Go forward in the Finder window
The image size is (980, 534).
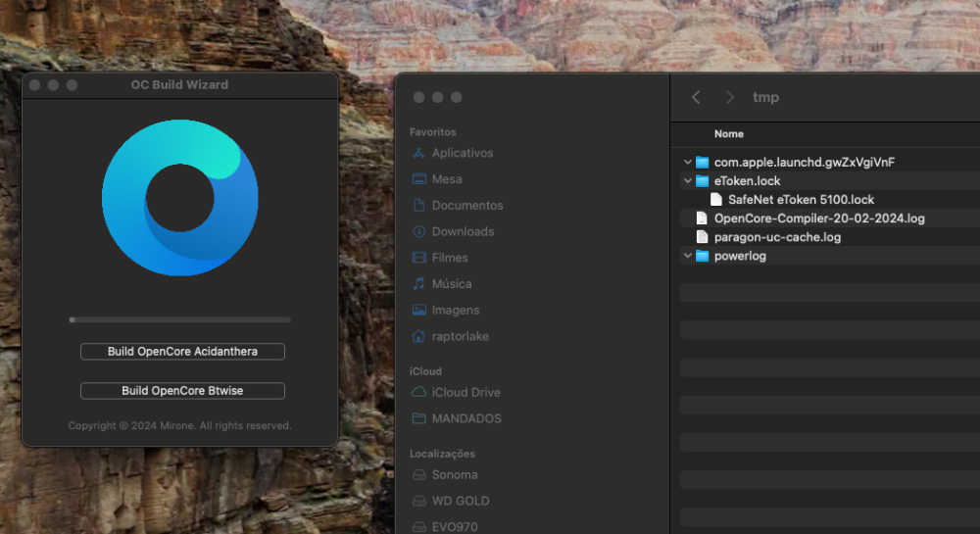729,97
